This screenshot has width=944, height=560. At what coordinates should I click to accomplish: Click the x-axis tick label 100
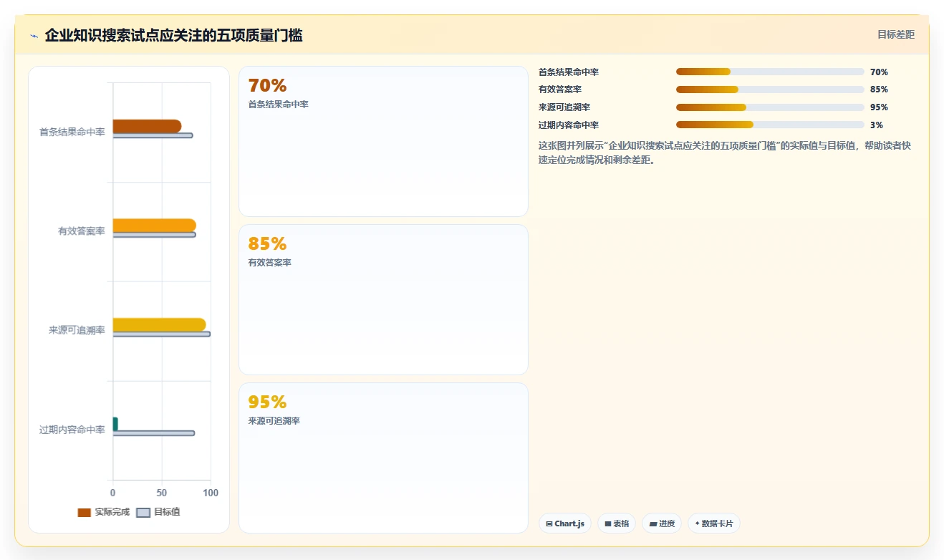pyautogui.click(x=211, y=493)
